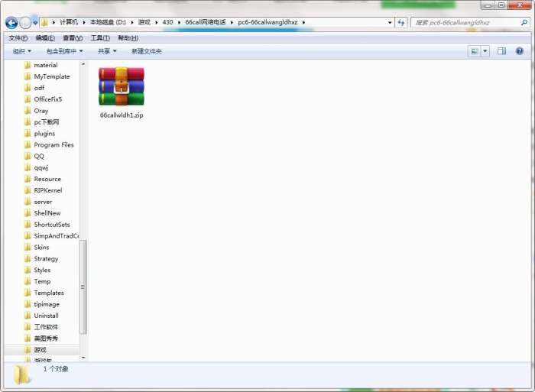Select the Styles folder

coord(42,271)
